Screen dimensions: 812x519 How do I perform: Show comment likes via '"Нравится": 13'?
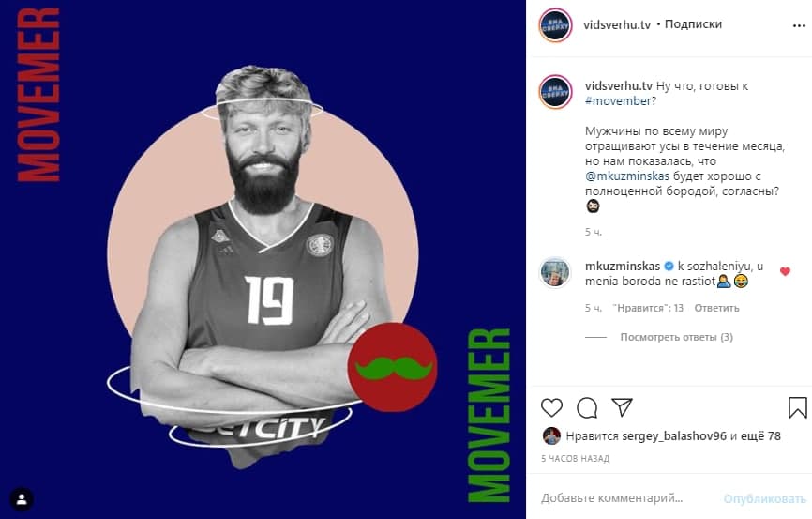click(648, 308)
